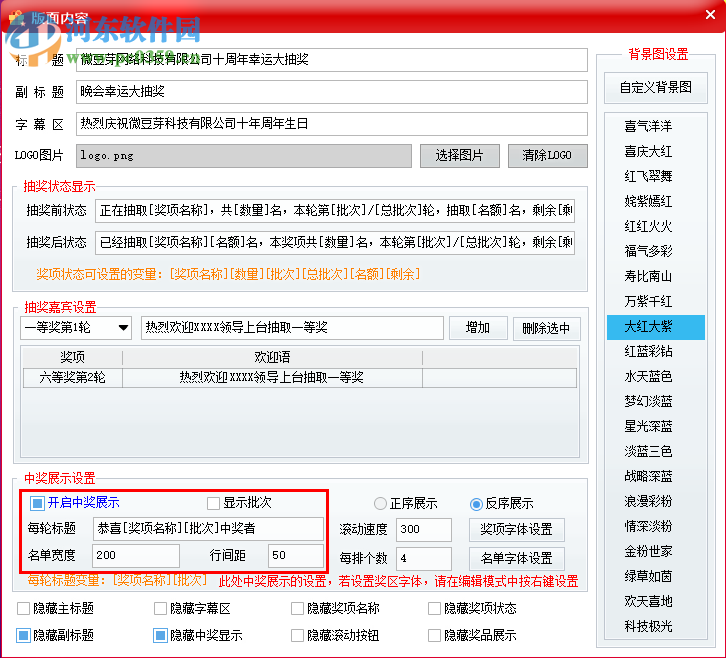Click the LOGO图片 logo.png field
The width and height of the screenshot is (726, 658).
click(244, 156)
